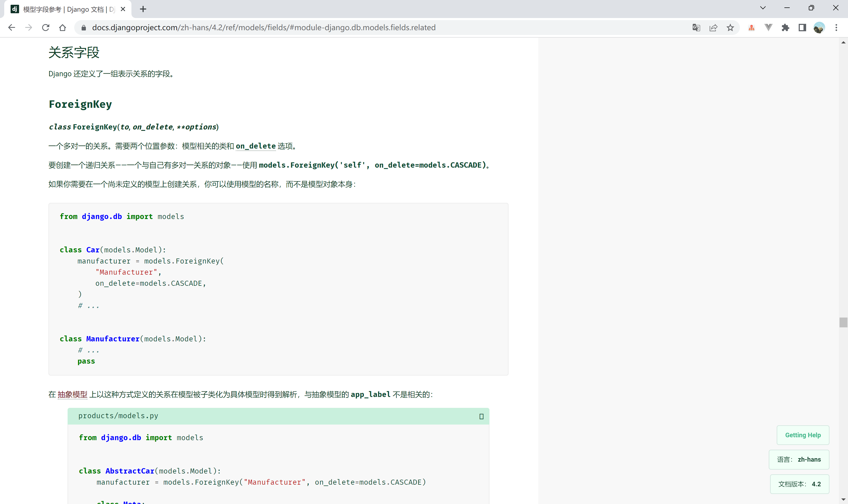Open the language zh-hans selector
This screenshot has height=504, width=848.
[x=799, y=460]
